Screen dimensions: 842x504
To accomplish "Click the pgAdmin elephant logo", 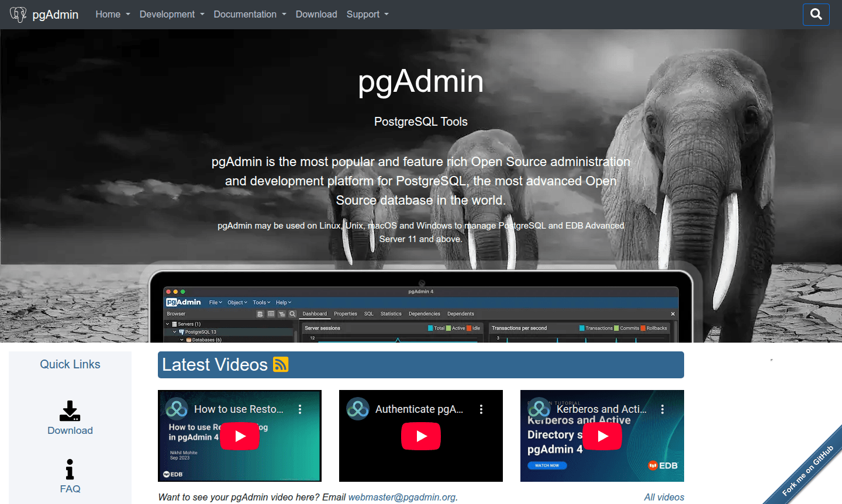I will (18, 14).
